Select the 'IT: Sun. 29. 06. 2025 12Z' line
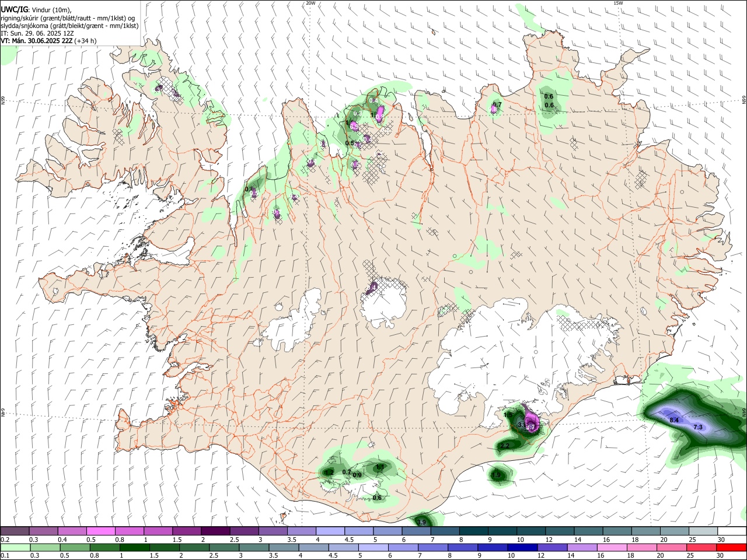This screenshot has width=747, height=560. click(39, 33)
